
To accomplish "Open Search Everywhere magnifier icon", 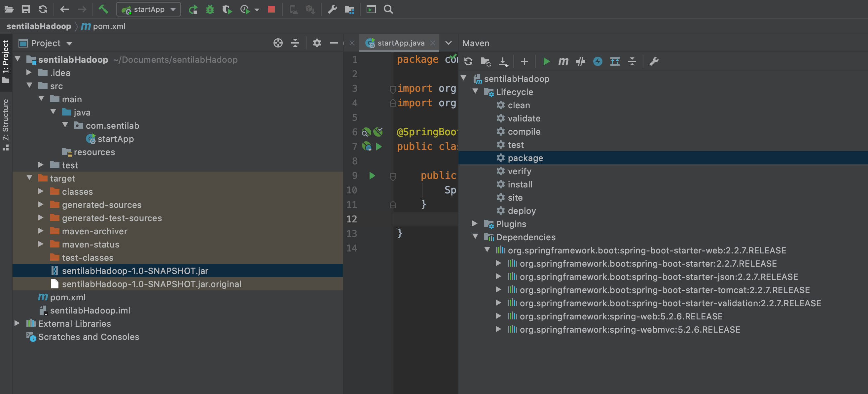I will pos(388,9).
